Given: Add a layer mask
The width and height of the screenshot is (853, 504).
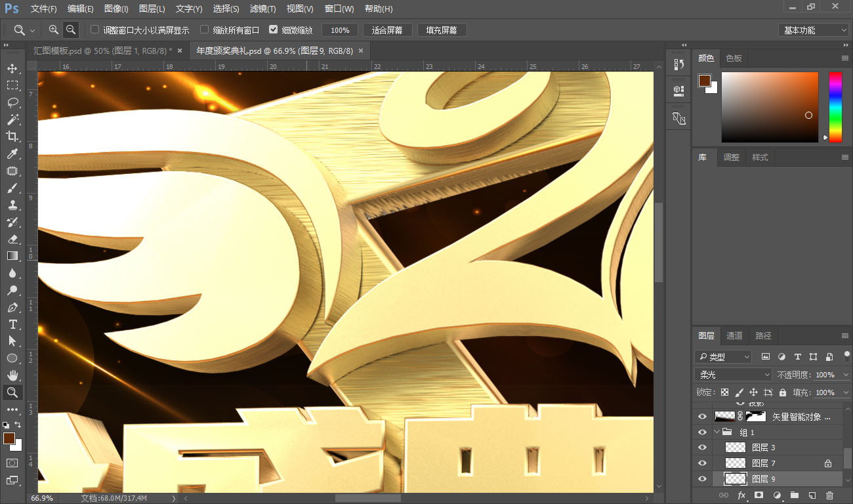Looking at the screenshot, I should (x=759, y=495).
